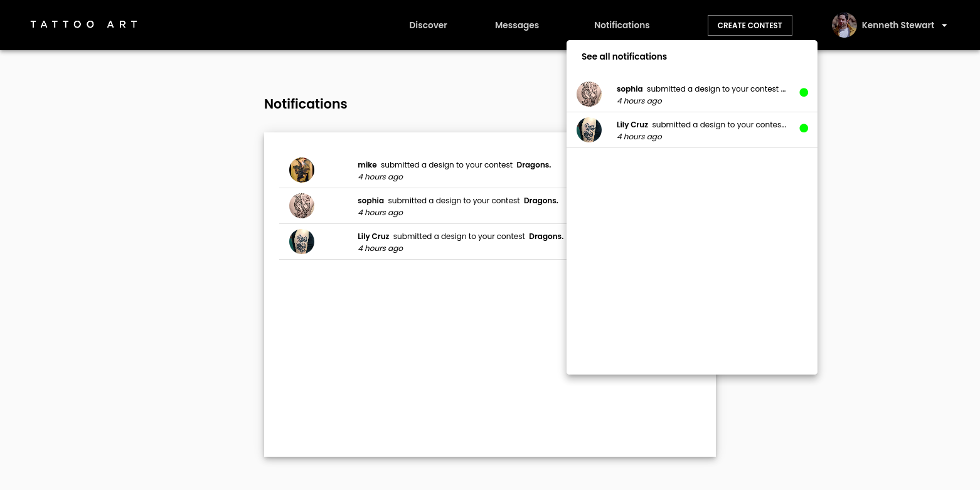Screen dimensions: 980x490
Task: Open the Messages page
Action: (x=517, y=25)
